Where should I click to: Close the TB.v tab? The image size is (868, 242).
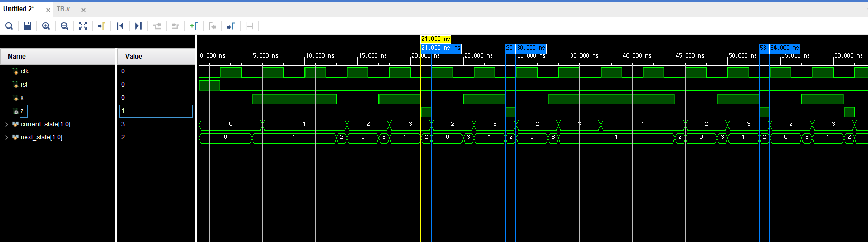[x=84, y=10]
